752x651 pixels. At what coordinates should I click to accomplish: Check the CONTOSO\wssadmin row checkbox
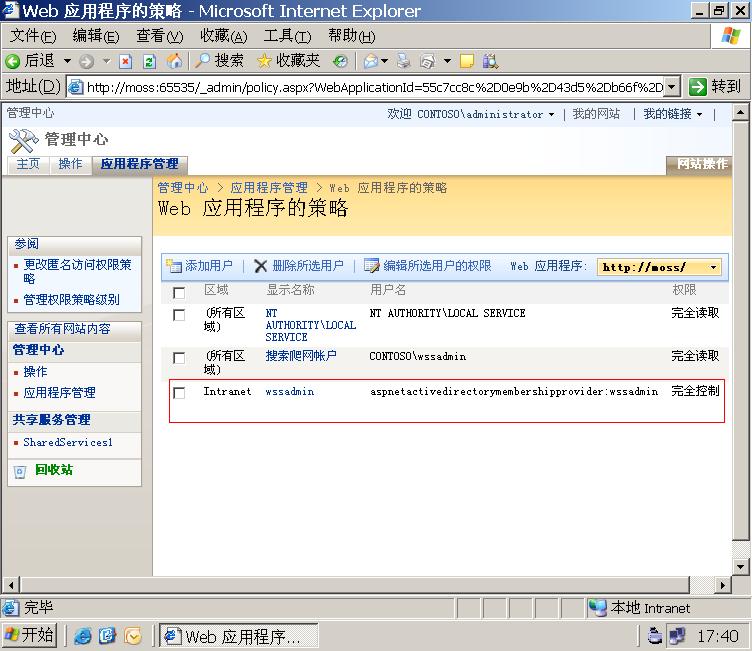tap(179, 358)
